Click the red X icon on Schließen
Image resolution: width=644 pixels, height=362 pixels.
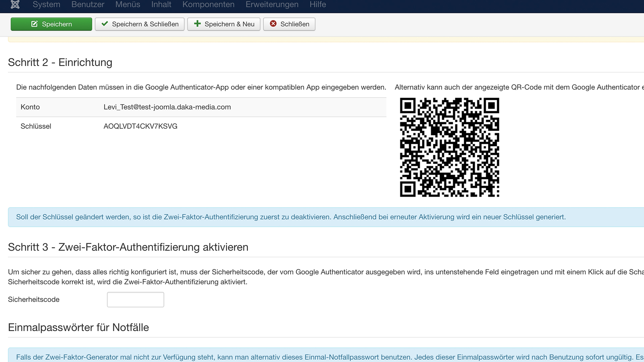(273, 24)
